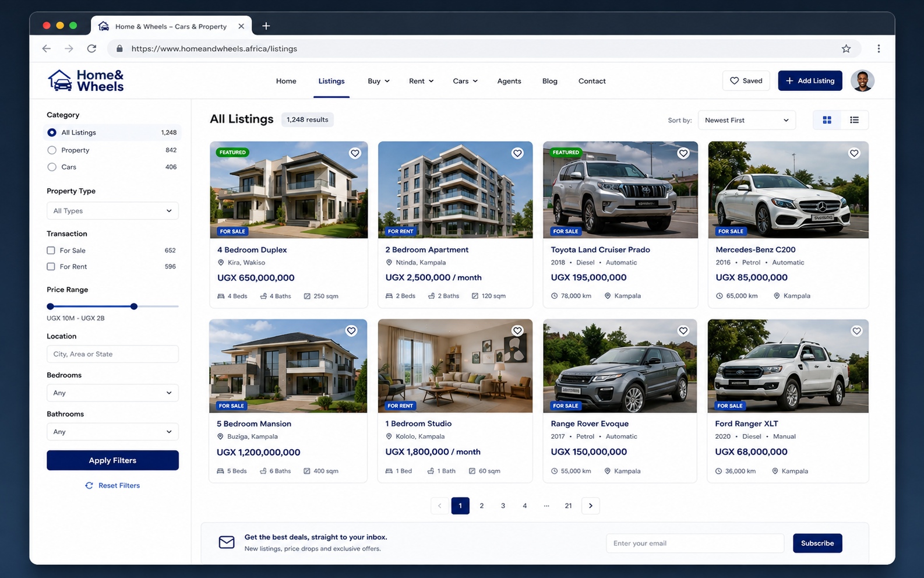Open the Saved listings button
This screenshot has width=924, height=578.
(746, 80)
